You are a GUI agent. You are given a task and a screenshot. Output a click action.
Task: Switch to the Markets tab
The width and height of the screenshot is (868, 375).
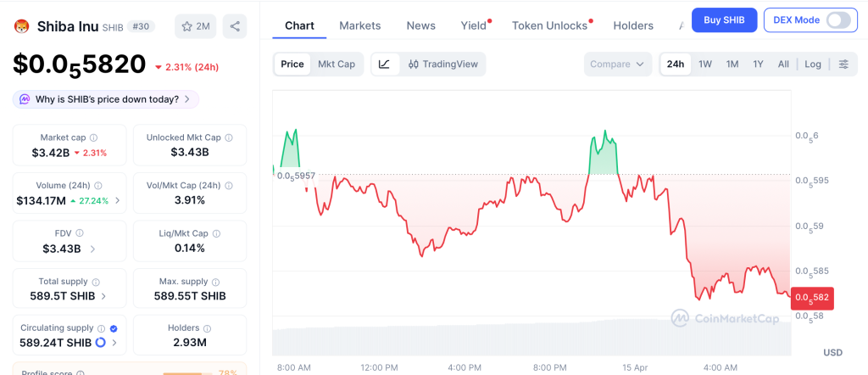click(x=360, y=25)
